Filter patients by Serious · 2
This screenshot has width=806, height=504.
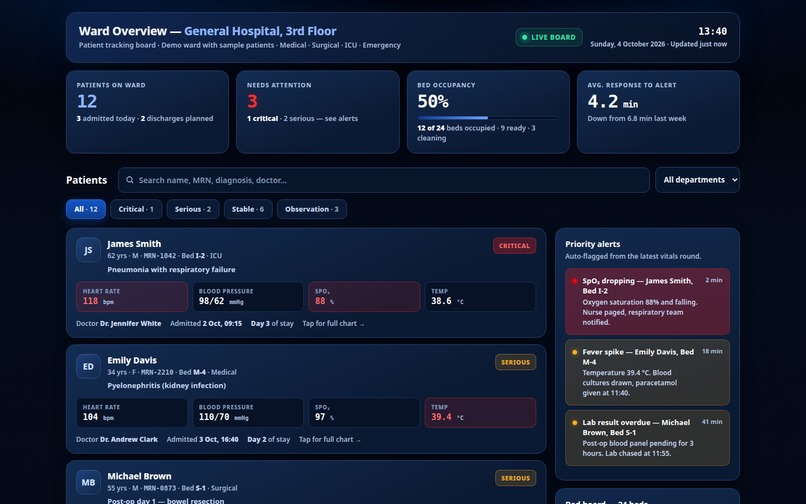coord(193,209)
